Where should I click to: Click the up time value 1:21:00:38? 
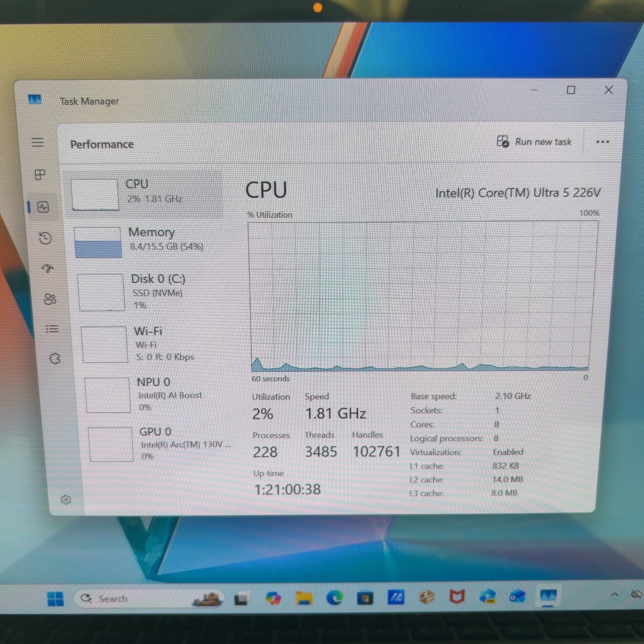point(287,489)
